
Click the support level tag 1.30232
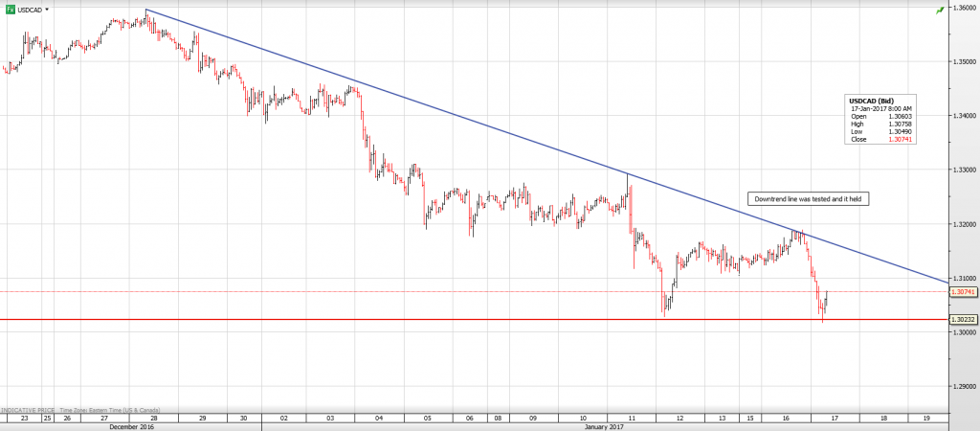pyautogui.click(x=962, y=320)
